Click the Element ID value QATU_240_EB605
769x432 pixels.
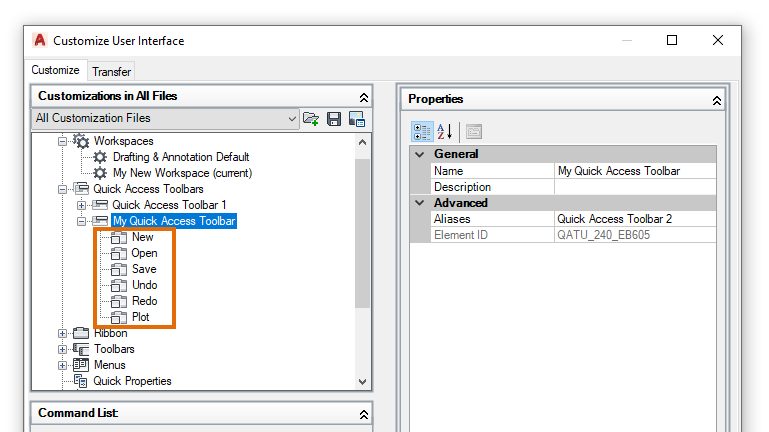(x=603, y=235)
